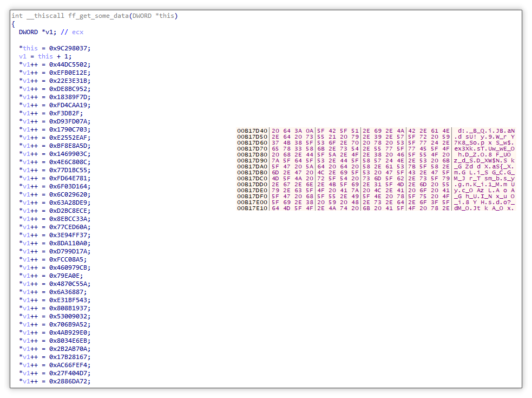Click hex dump address 00B17DD0
The width and height of the screenshot is (532, 398).
tap(252, 185)
